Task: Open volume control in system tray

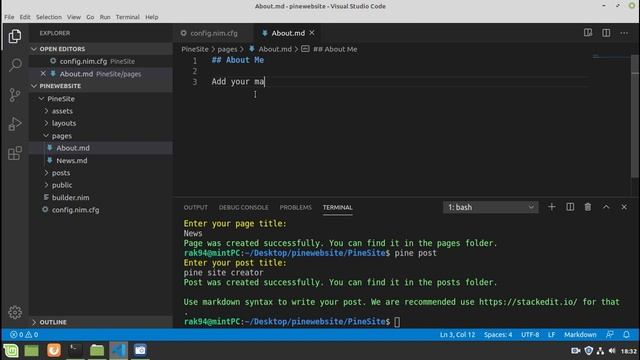Action: [x=612, y=351]
